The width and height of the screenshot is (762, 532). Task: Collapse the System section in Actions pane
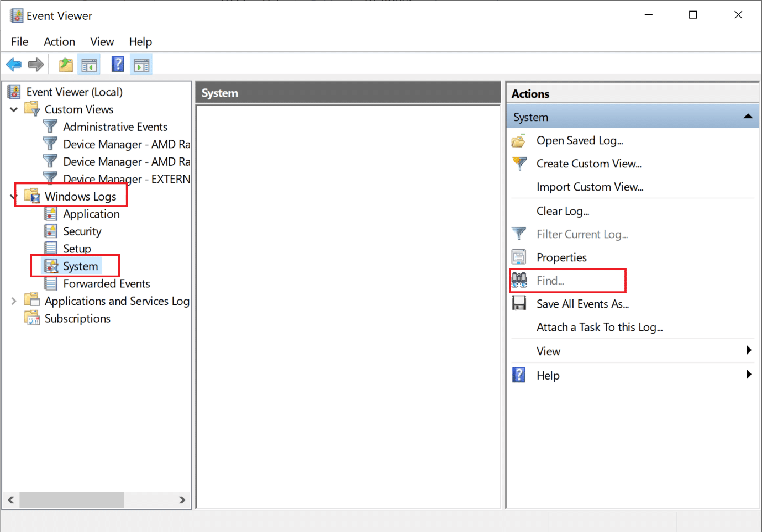[748, 117]
